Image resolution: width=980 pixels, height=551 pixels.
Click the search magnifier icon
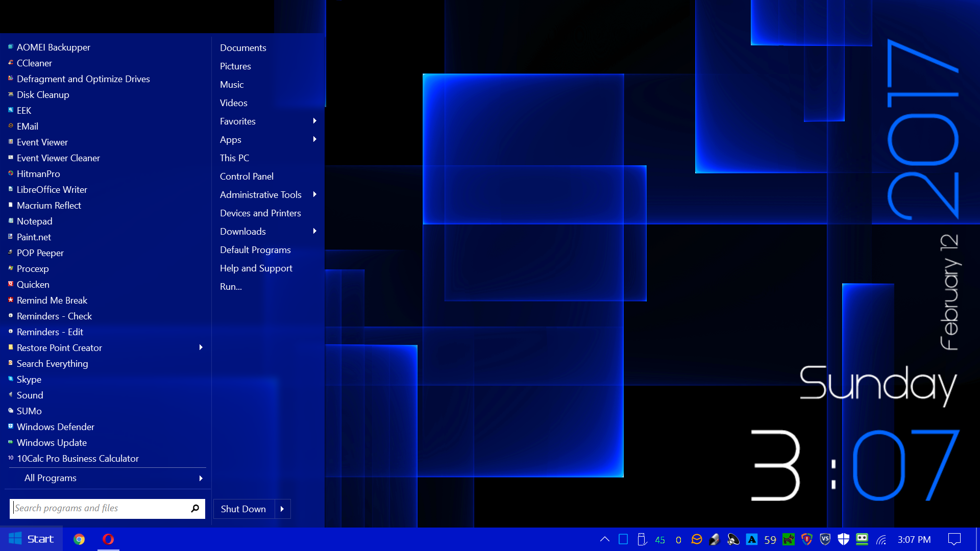click(x=195, y=508)
